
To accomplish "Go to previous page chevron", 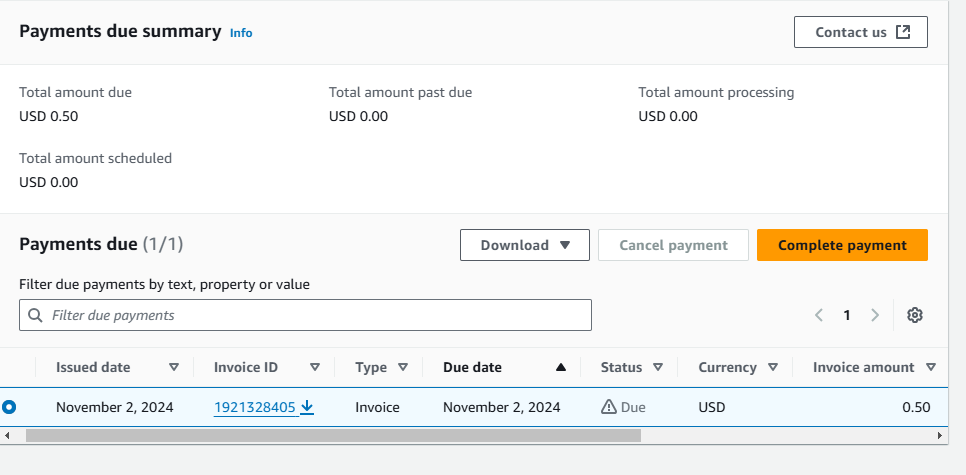I will (x=819, y=315).
